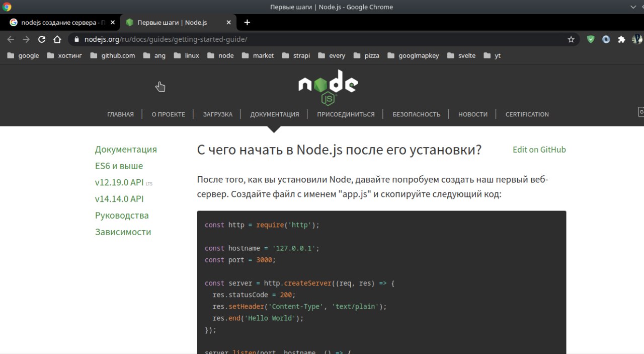Go to the browser home icon
Viewport: 644px width, 354px height.
click(x=57, y=39)
